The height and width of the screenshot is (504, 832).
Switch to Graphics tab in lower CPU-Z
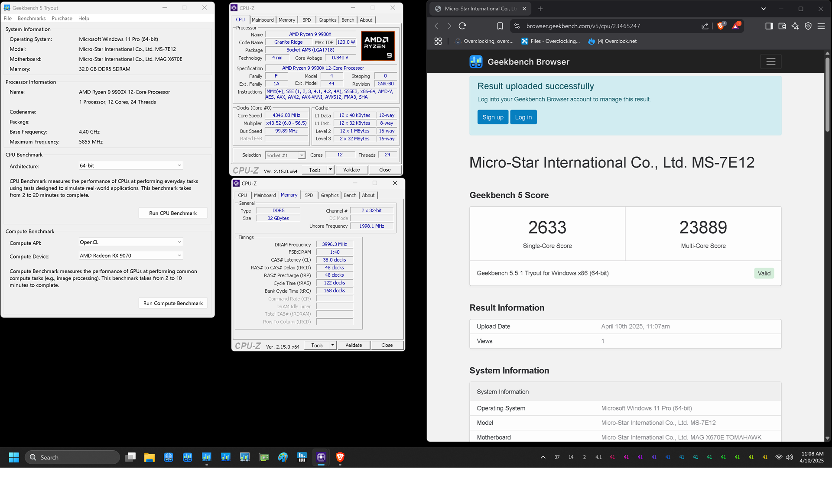pyautogui.click(x=329, y=195)
